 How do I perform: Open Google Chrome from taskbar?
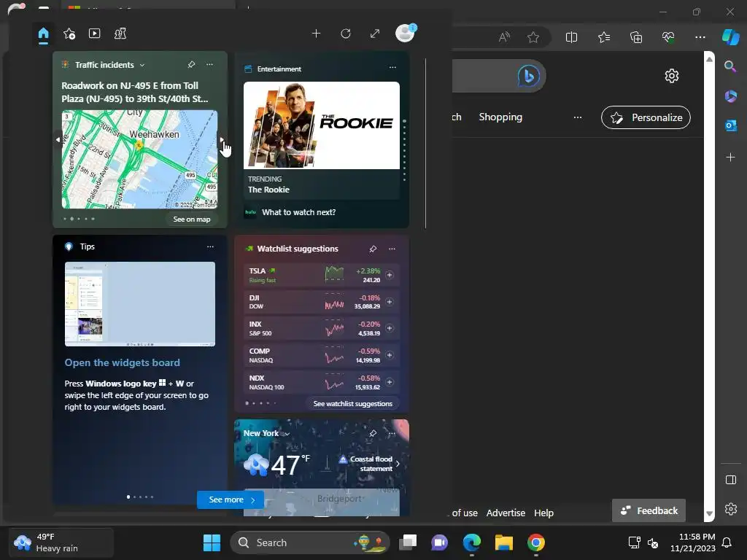tap(536, 542)
